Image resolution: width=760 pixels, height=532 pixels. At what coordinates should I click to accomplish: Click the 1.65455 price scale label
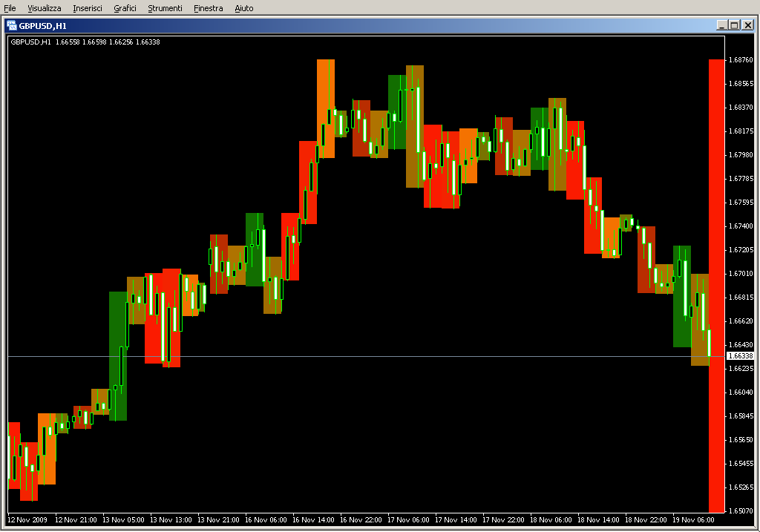[x=741, y=464]
